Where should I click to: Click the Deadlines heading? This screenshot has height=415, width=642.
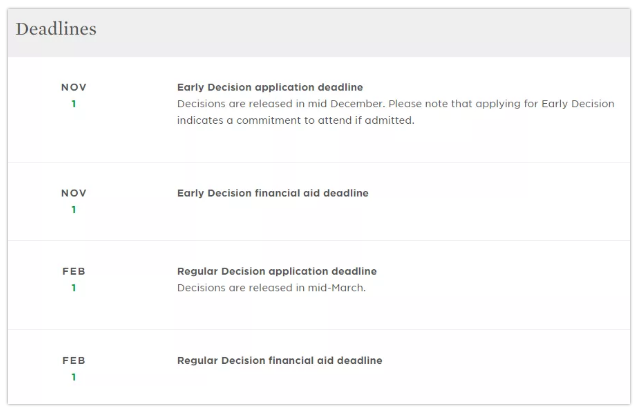56,29
